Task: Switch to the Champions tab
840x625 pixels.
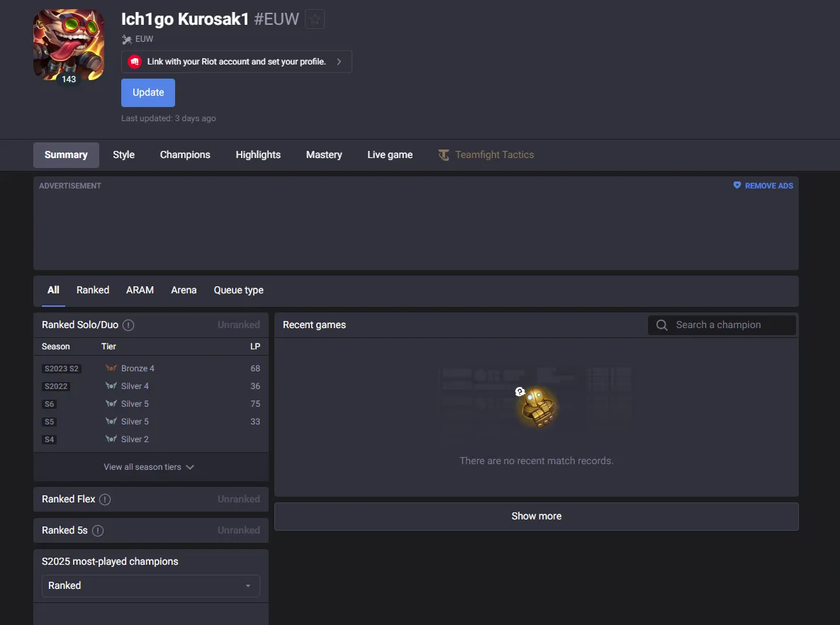Action: [185, 154]
